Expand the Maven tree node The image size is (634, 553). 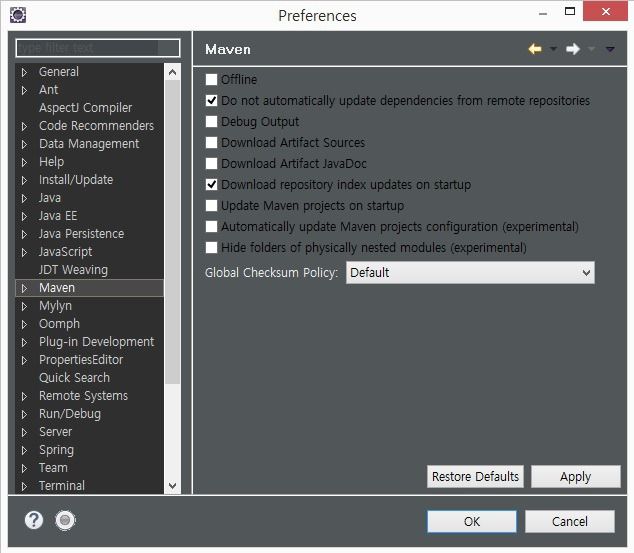pyautogui.click(x=24, y=288)
